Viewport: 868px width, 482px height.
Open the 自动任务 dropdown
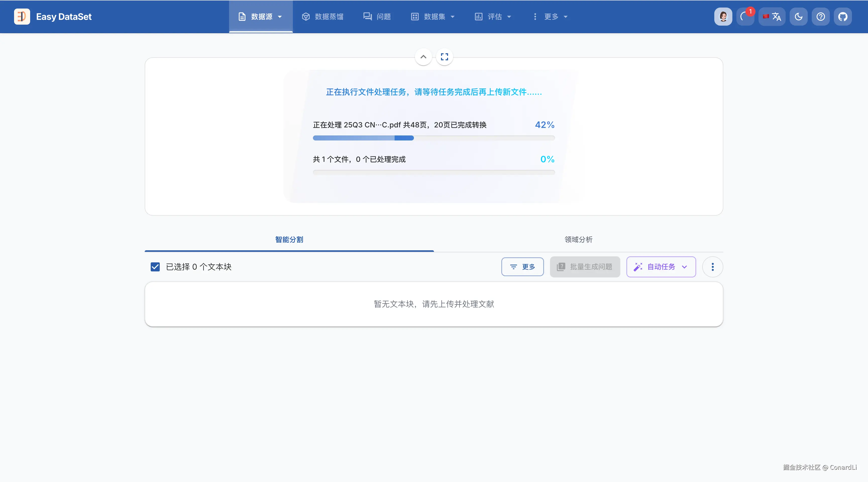pyautogui.click(x=661, y=267)
